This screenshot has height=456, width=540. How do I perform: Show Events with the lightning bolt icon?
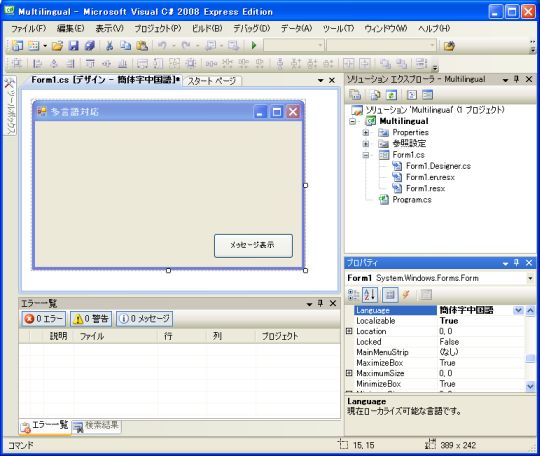click(406, 295)
